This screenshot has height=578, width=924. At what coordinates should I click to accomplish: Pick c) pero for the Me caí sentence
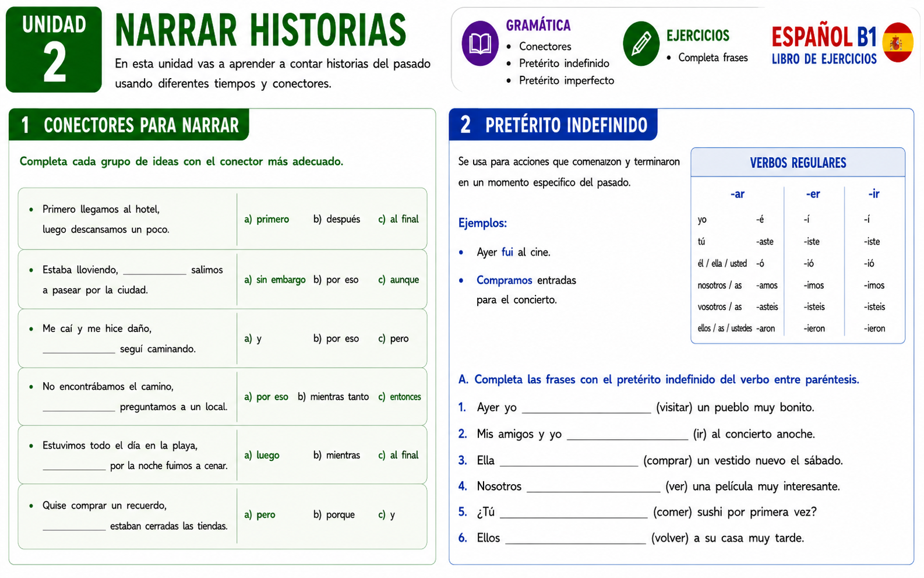click(x=393, y=339)
